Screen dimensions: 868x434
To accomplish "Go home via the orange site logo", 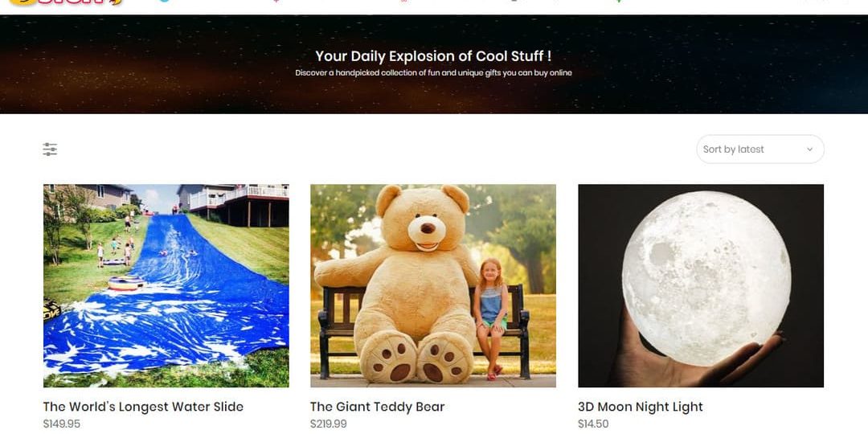I will (x=65, y=2).
